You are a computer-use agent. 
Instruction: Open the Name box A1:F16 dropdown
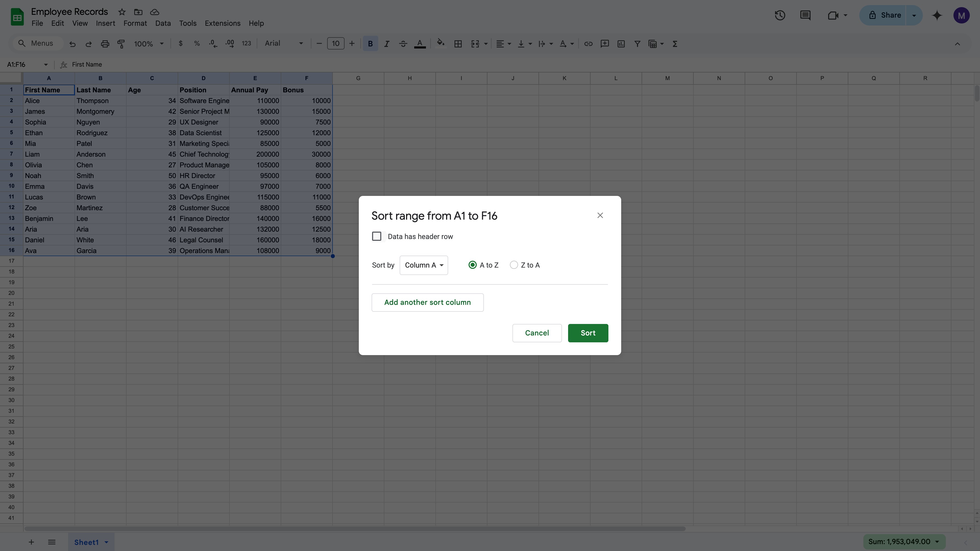pos(46,65)
